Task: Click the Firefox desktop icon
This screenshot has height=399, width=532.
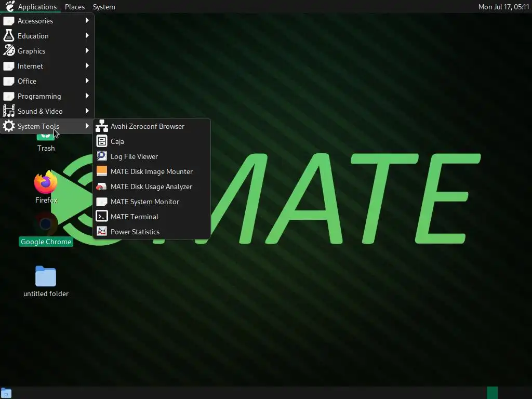Action: coord(46,182)
